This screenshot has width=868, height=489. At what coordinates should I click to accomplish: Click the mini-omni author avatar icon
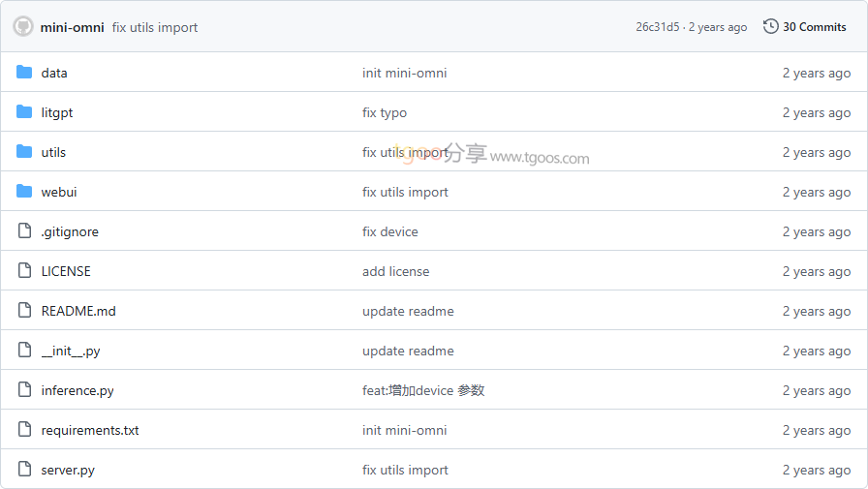(23, 27)
